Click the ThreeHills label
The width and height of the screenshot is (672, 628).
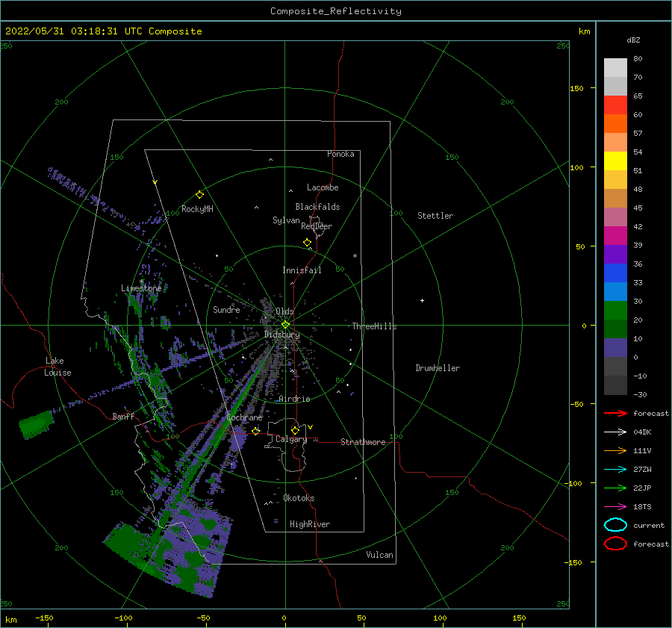[x=375, y=326]
